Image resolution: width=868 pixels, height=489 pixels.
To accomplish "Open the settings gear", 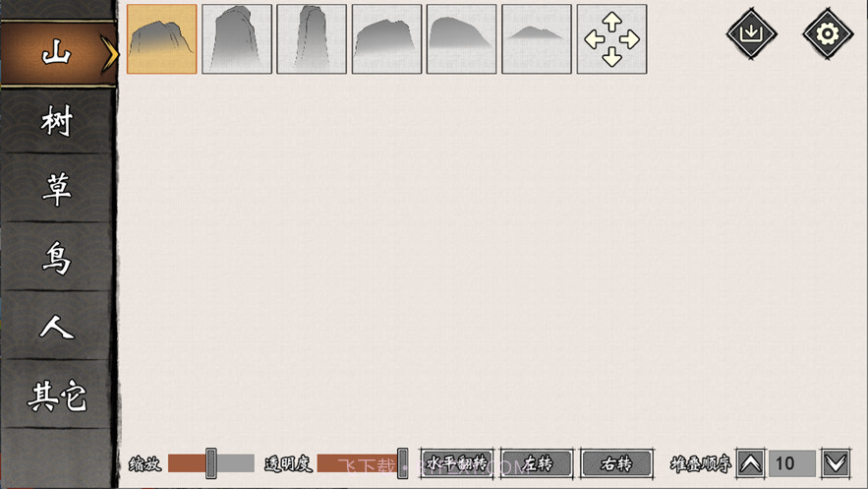I will pyautogui.click(x=827, y=34).
